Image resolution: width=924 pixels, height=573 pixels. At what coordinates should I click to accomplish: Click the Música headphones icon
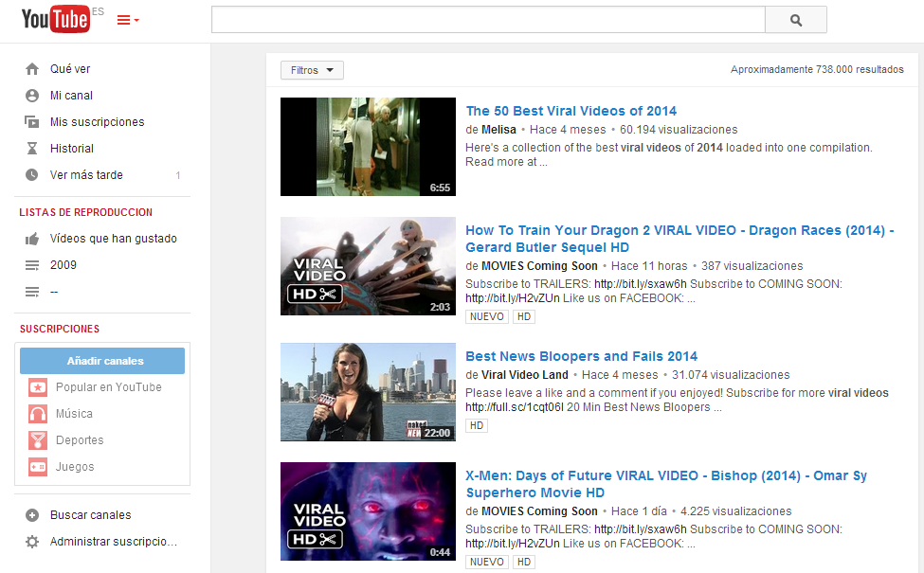[38, 414]
